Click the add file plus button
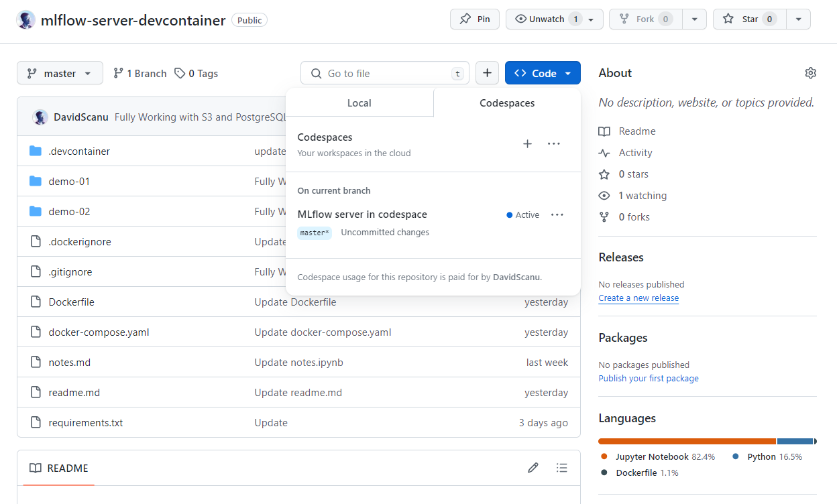 [x=487, y=73]
